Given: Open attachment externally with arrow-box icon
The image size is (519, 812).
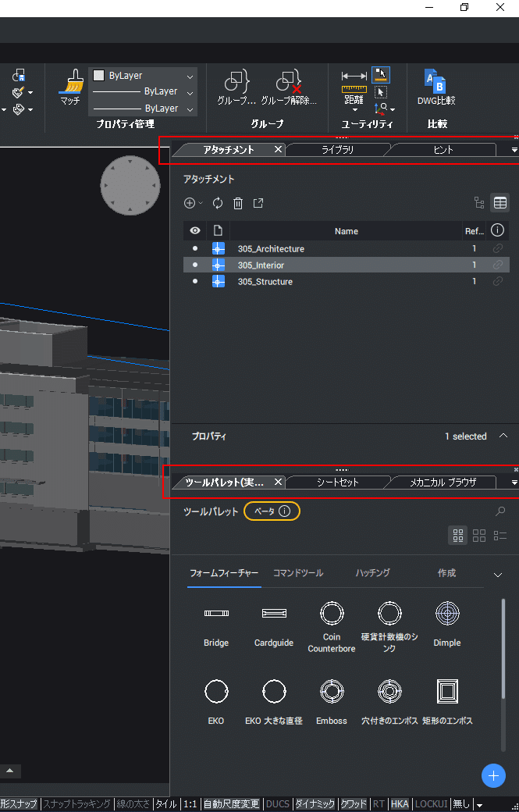Looking at the screenshot, I should coord(258,203).
